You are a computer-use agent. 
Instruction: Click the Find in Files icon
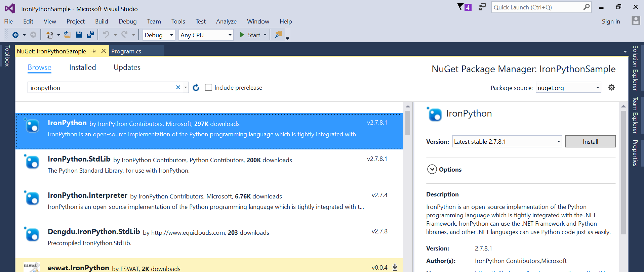point(278,35)
